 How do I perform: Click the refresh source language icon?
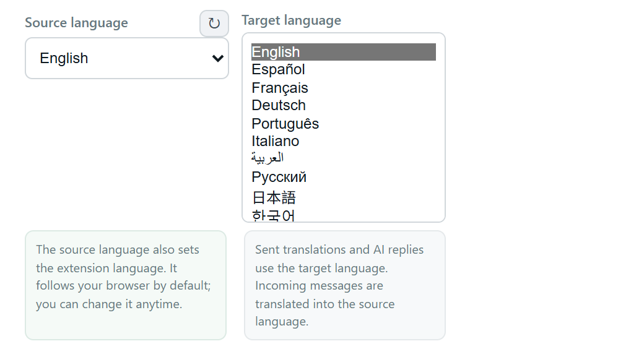pyautogui.click(x=214, y=24)
